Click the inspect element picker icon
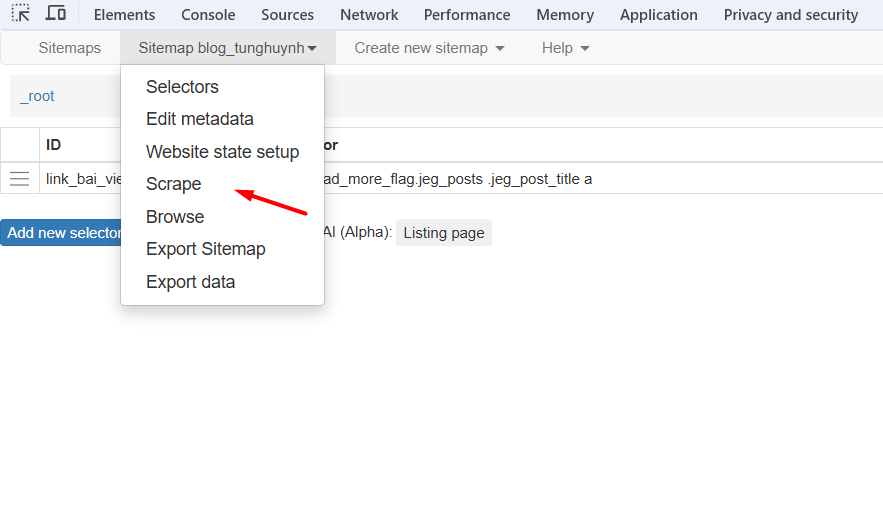 point(21,14)
